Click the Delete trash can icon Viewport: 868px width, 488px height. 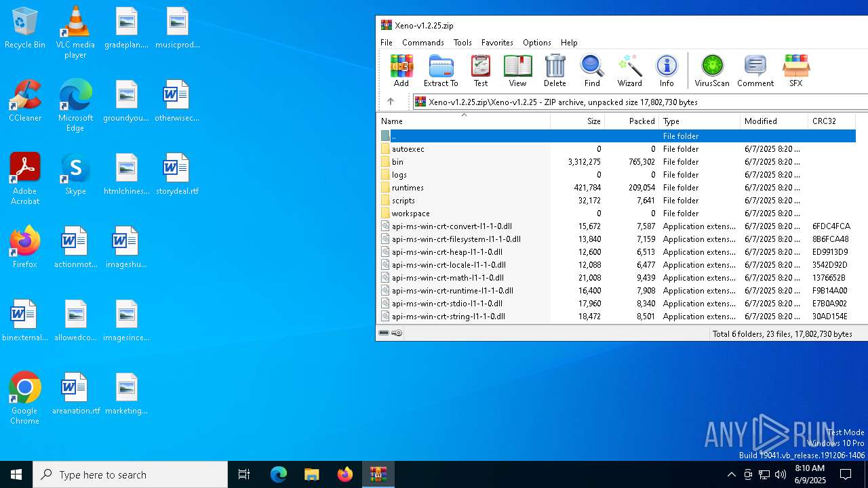pos(555,71)
